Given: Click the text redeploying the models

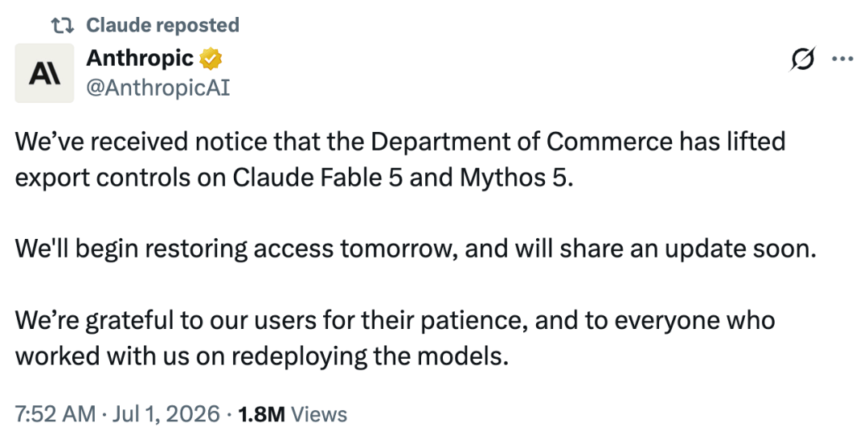Looking at the screenshot, I should [370, 356].
